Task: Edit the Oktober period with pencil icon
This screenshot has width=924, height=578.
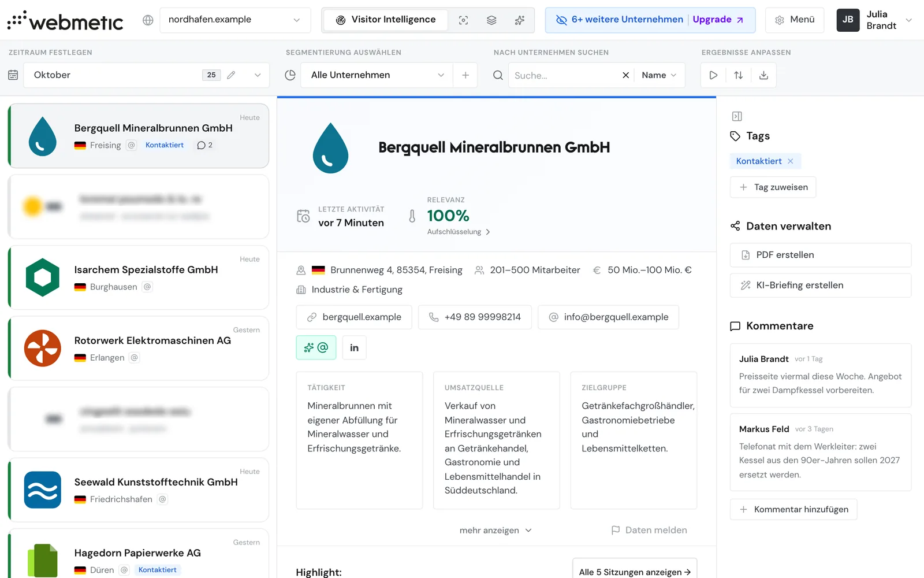Action: click(x=231, y=75)
